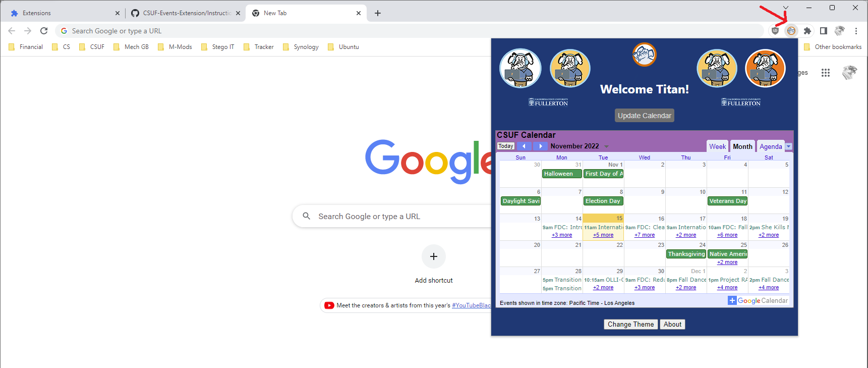Image resolution: width=868 pixels, height=368 pixels.
Task: Open Chrome three-dot menu
Action: click(856, 31)
